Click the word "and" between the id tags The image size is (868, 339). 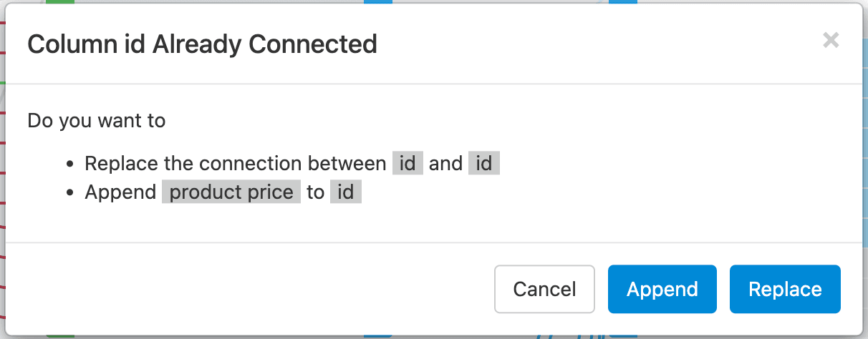[x=445, y=164]
